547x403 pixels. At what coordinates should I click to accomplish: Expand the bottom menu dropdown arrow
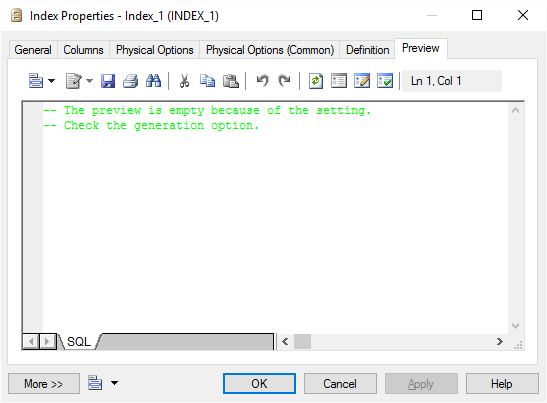(114, 383)
